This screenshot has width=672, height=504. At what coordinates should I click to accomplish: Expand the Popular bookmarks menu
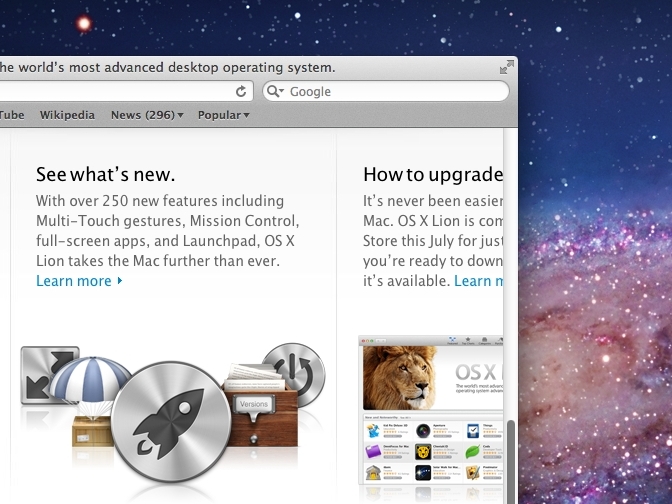223,115
